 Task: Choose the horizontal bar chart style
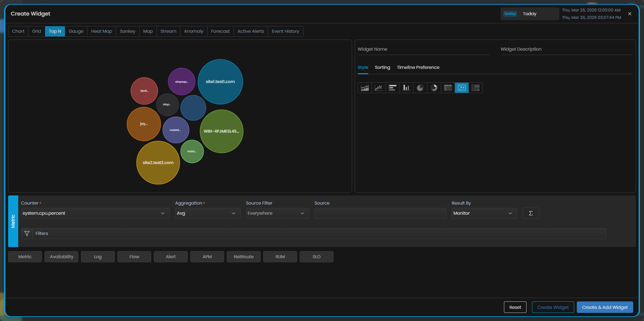[x=392, y=88]
